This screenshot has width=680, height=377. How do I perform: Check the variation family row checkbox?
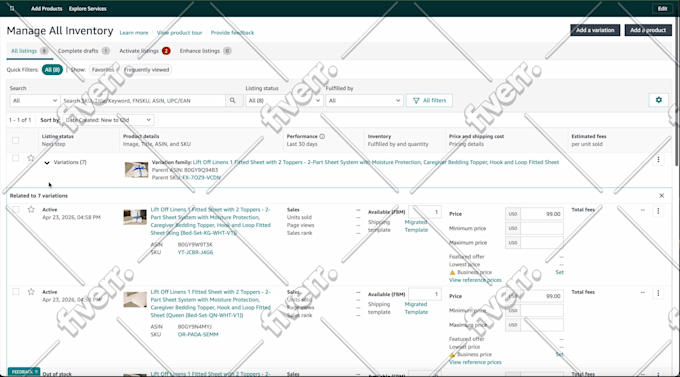[16, 158]
